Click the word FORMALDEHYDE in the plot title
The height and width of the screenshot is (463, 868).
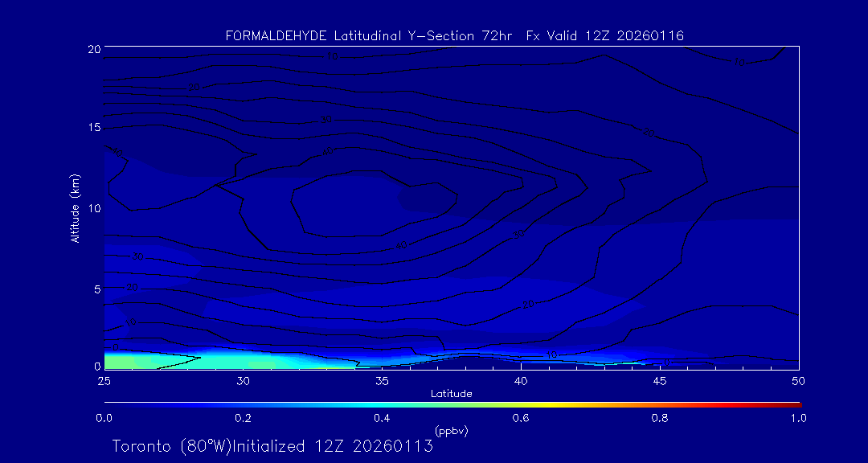277,36
